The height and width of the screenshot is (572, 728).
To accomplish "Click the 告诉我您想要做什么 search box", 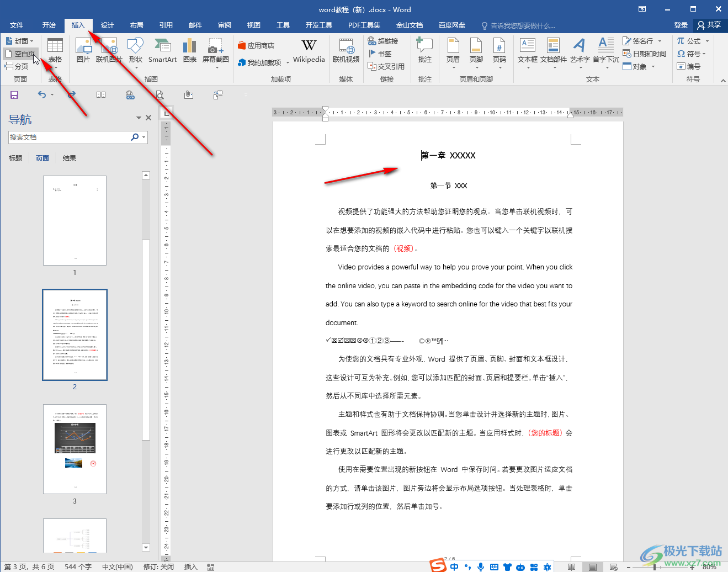I will pos(518,25).
